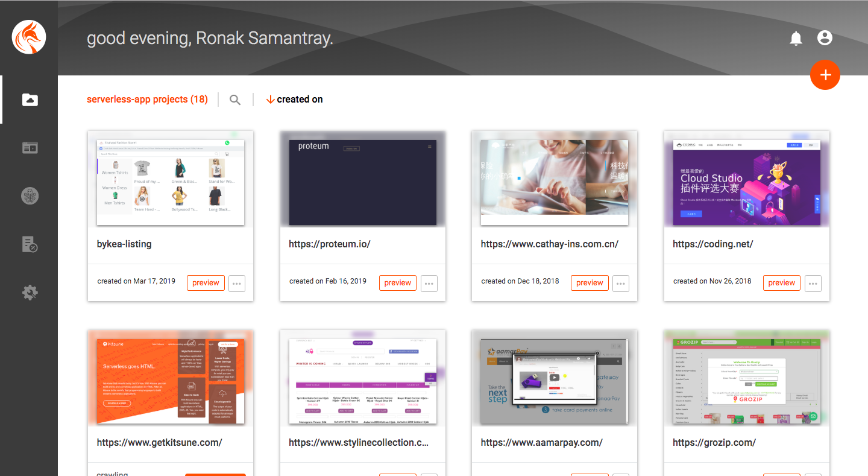Screen dimensions: 868x476
Task: Click the 'good evening, Ronak Samantray.' greeting
Action: pos(210,39)
